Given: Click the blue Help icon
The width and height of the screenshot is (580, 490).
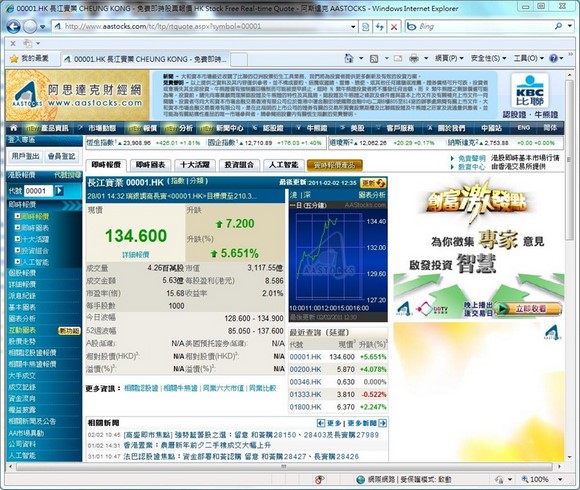Looking at the screenshot, I should click(554, 58).
